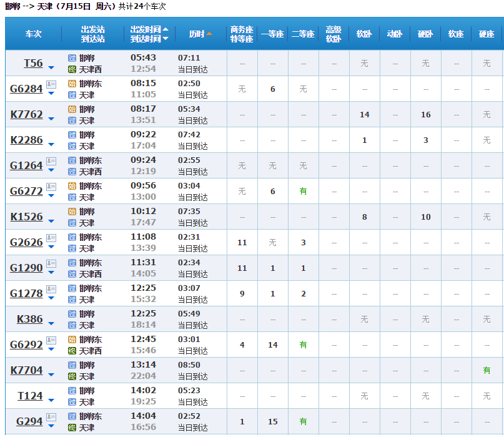Expand stop details arrow under G294's card icon
The image size is (504, 435).
pos(51,426)
